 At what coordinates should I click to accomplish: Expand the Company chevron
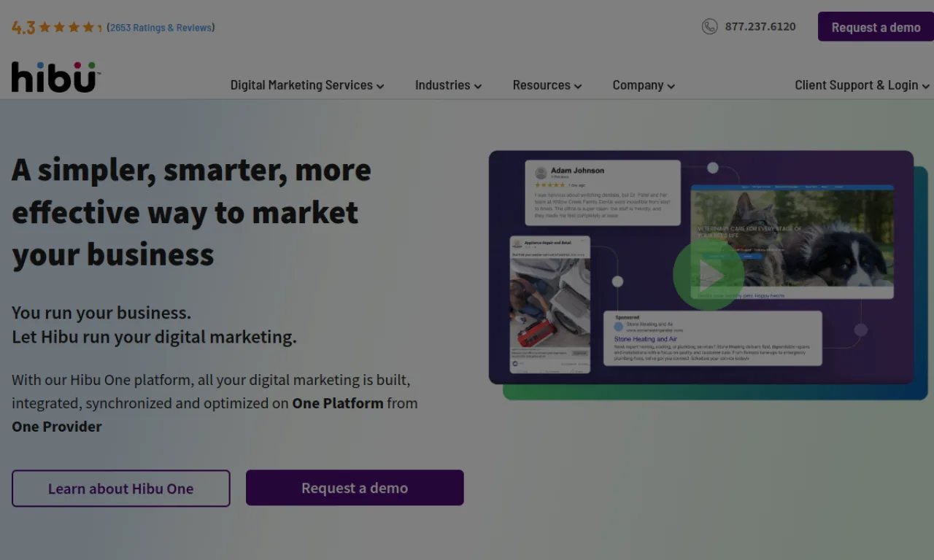[x=671, y=86]
